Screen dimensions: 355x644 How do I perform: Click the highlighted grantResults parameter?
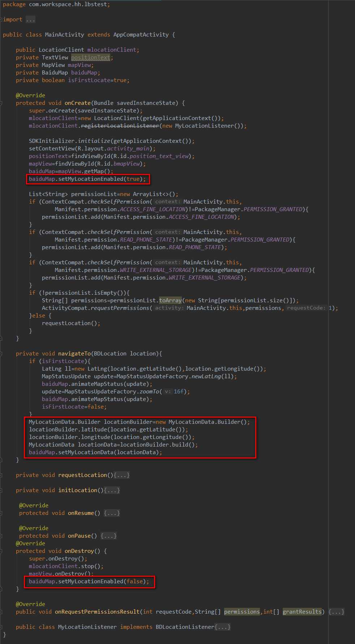point(302,612)
